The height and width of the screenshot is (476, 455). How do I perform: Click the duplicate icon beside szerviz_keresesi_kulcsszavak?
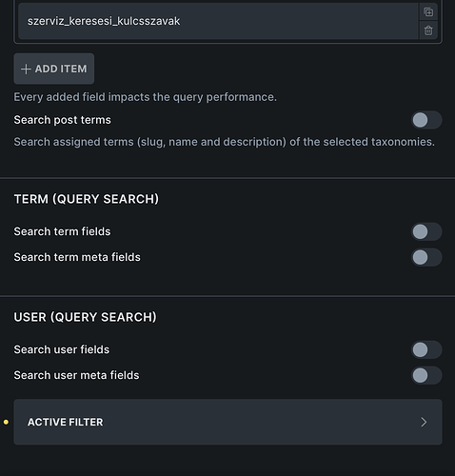[x=428, y=12]
